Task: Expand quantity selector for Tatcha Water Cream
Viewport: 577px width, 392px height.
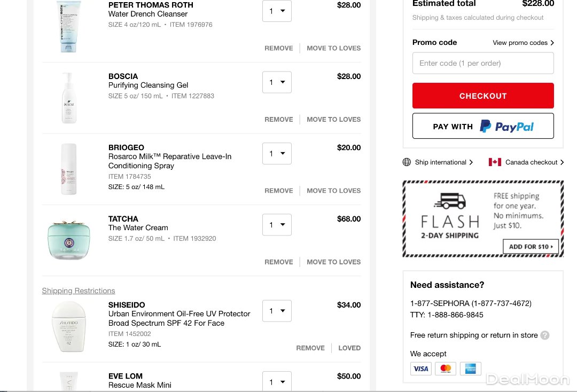Action: 277,225
